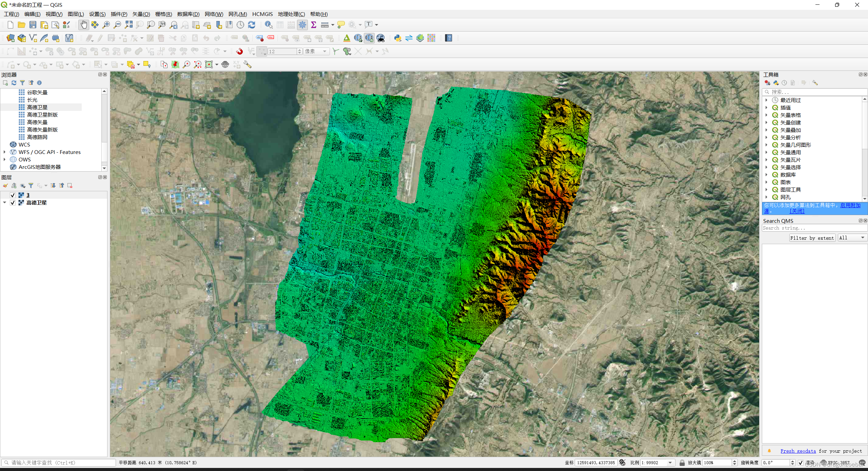Uncheck visibility of layer 3

click(x=13, y=195)
